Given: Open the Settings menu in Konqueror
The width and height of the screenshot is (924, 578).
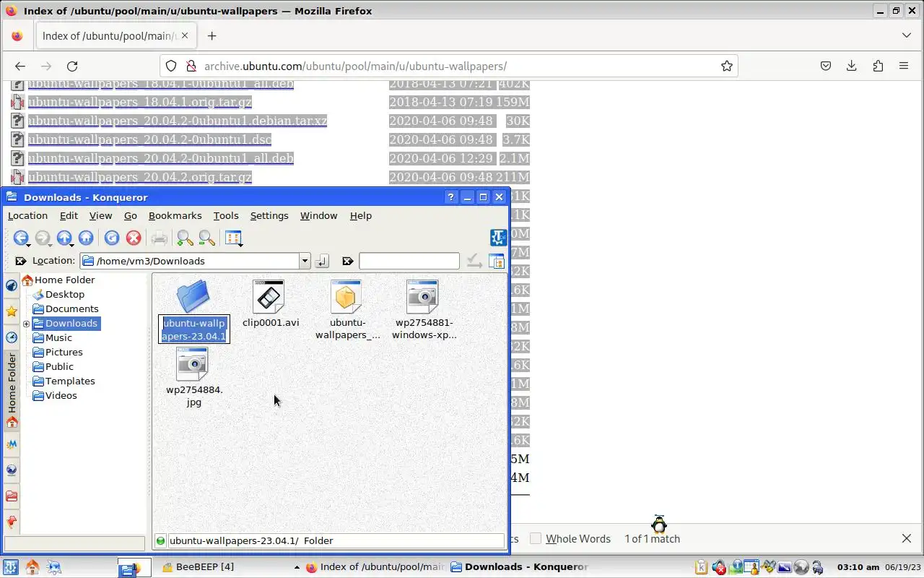Looking at the screenshot, I should pyautogui.click(x=269, y=215).
